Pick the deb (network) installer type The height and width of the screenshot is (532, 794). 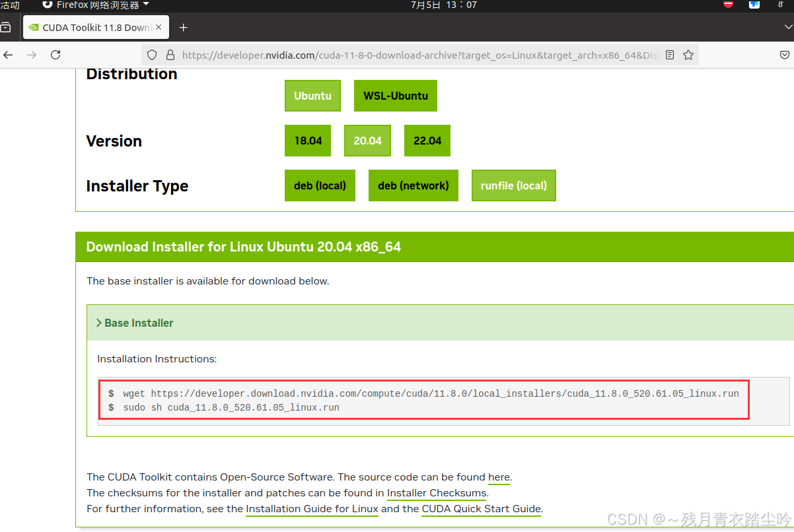point(414,185)
